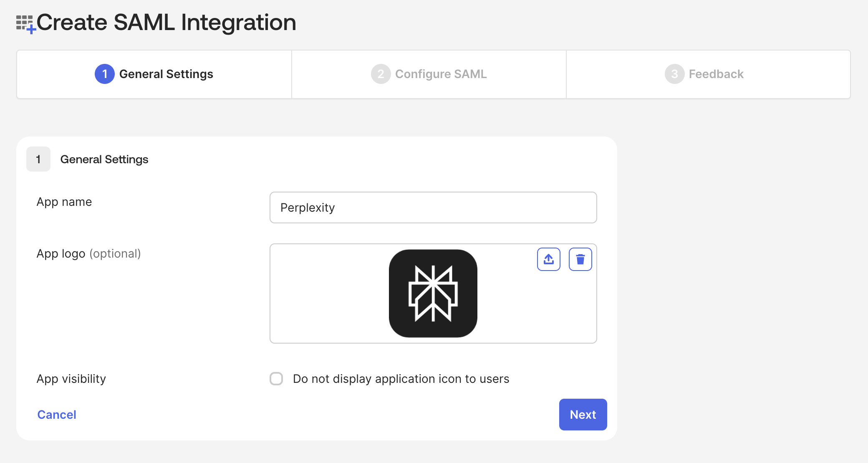
Task: Click the Next button
Action: [x=583, y=415]
